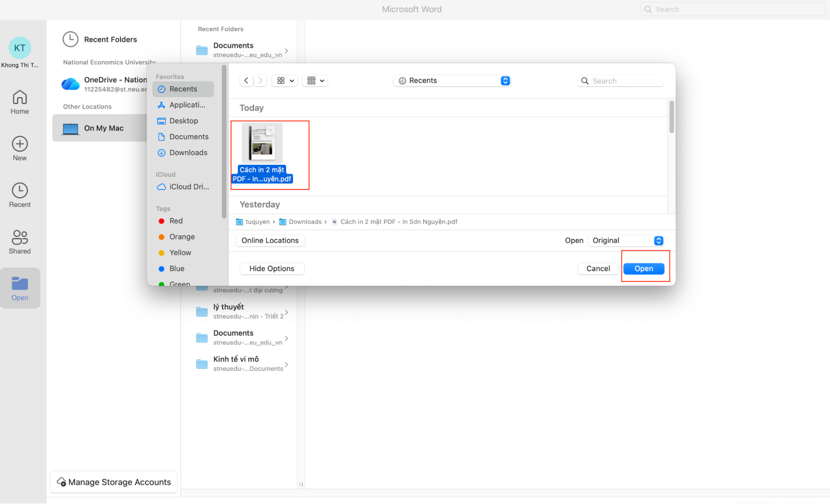Select Downloads in Favorites sidebar
Viewport: 830px width, 504px height.
tap(188, 153)
